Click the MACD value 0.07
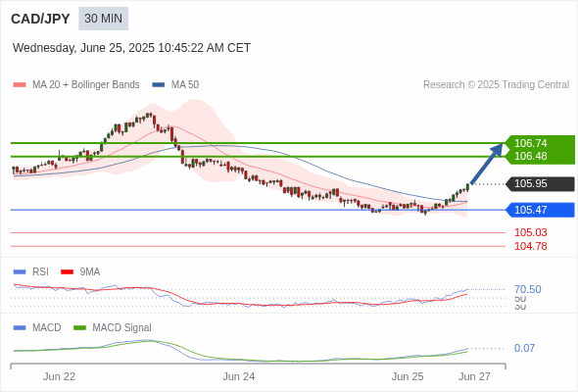The image size is (578, 392). [x=524, y=348]
